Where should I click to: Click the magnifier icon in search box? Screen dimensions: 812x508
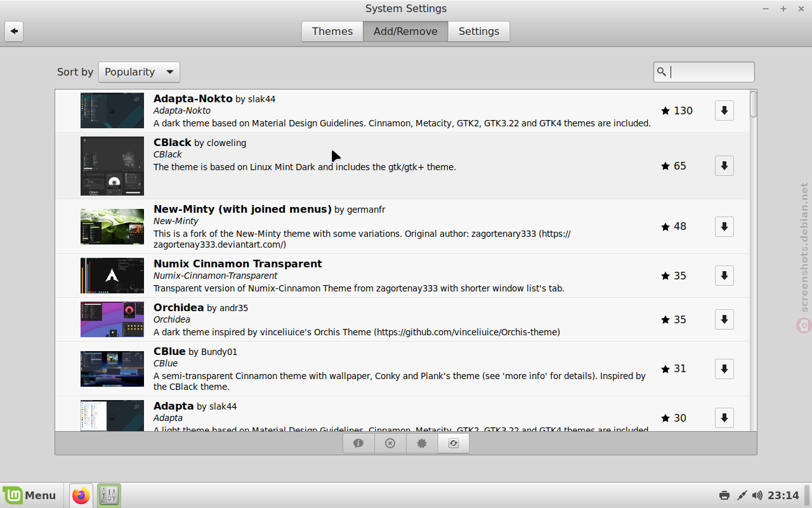(662, 72)
